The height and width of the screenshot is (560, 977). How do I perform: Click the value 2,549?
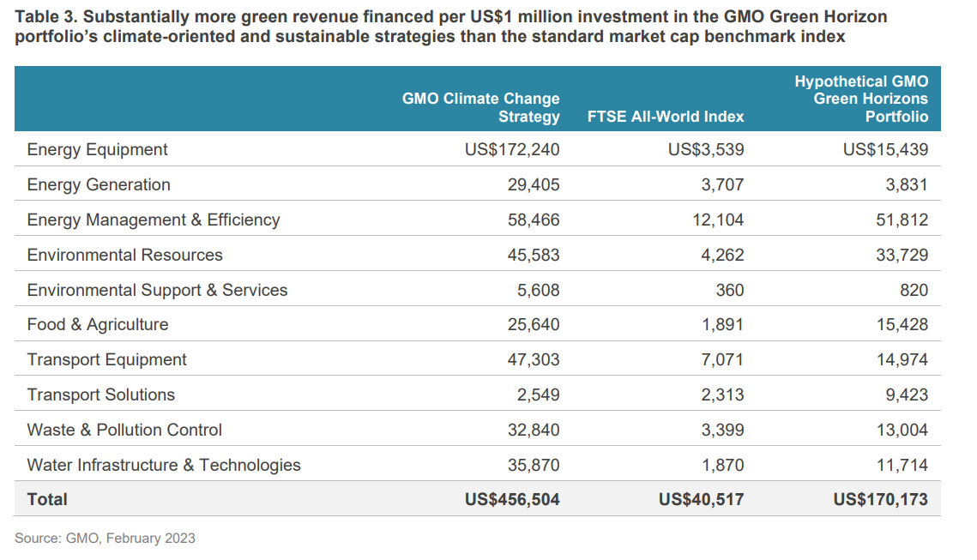[538, 395]
